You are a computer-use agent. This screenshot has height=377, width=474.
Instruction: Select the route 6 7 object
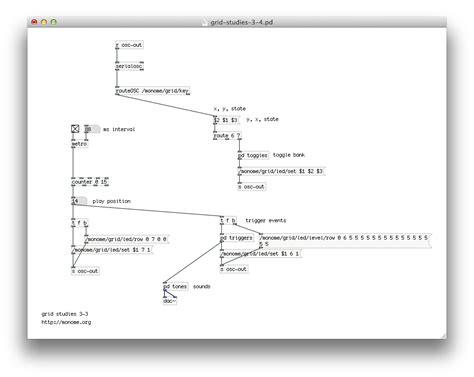(227, 136)
